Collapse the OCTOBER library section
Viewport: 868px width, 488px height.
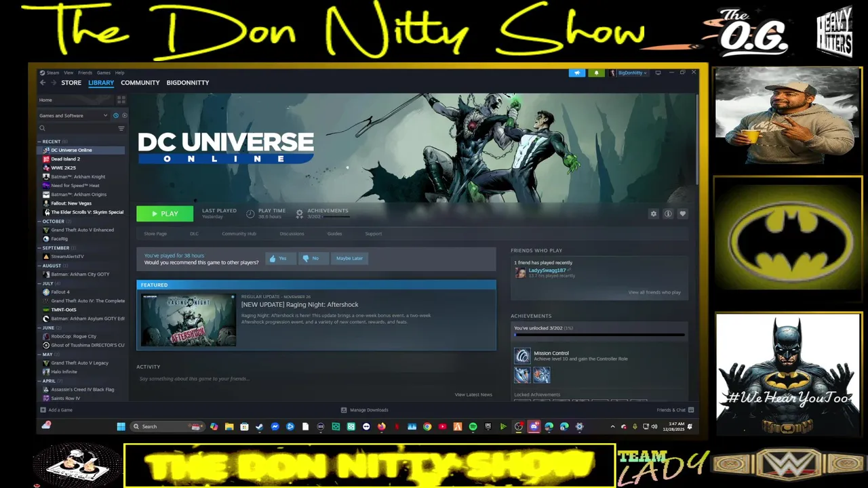(39, 222)
